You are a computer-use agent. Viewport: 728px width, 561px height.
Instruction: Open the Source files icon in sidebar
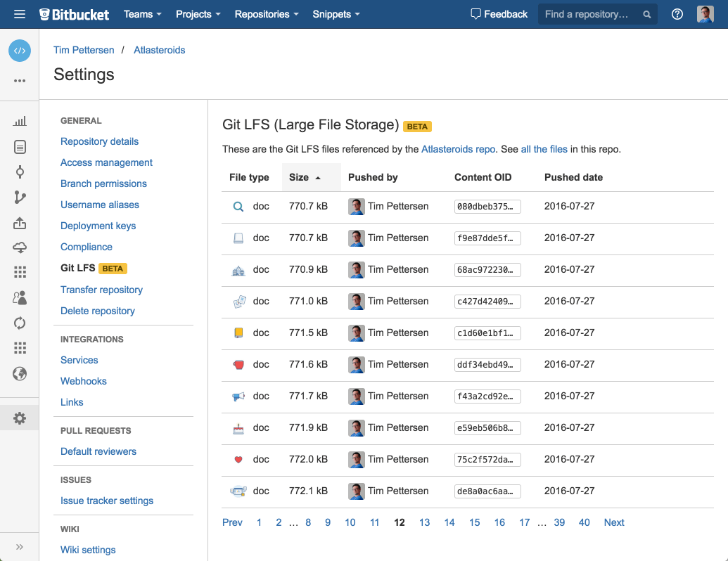pyautogui.click(x=20, y=146)
